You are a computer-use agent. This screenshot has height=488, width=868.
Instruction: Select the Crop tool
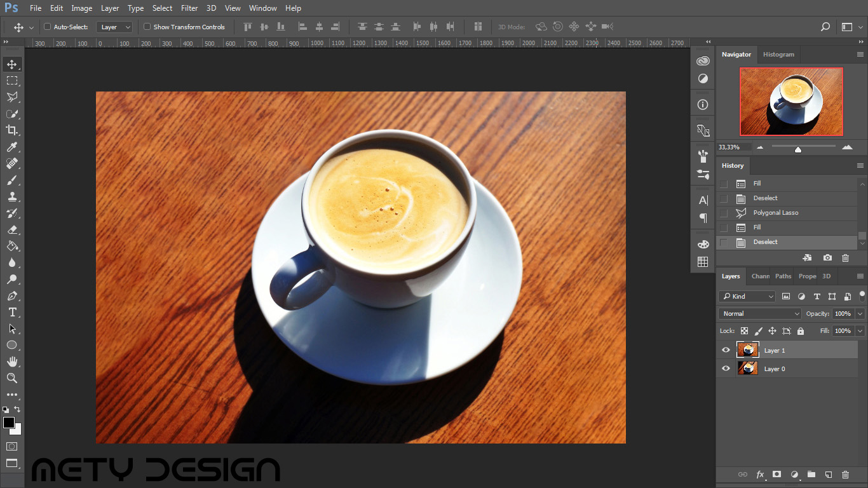click(x=12, y=130)
